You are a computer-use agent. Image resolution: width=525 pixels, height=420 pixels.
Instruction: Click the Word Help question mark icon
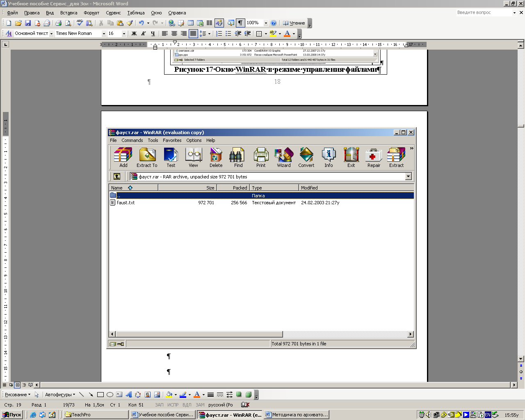[x=274, y=23]
